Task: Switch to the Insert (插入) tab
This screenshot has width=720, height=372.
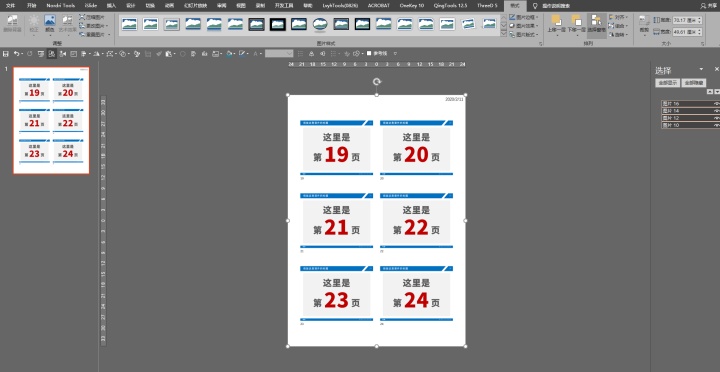Action: pos(111,6)
